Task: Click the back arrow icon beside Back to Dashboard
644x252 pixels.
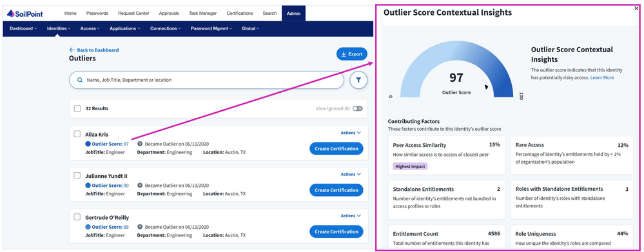Action: point(72,50)
